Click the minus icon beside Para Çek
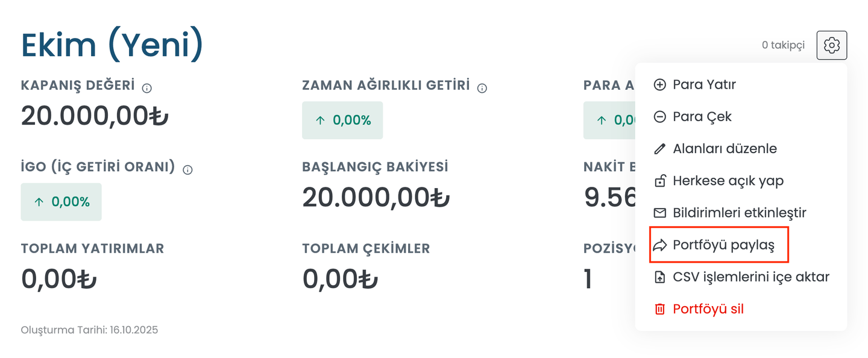 [x=660, y=117]
